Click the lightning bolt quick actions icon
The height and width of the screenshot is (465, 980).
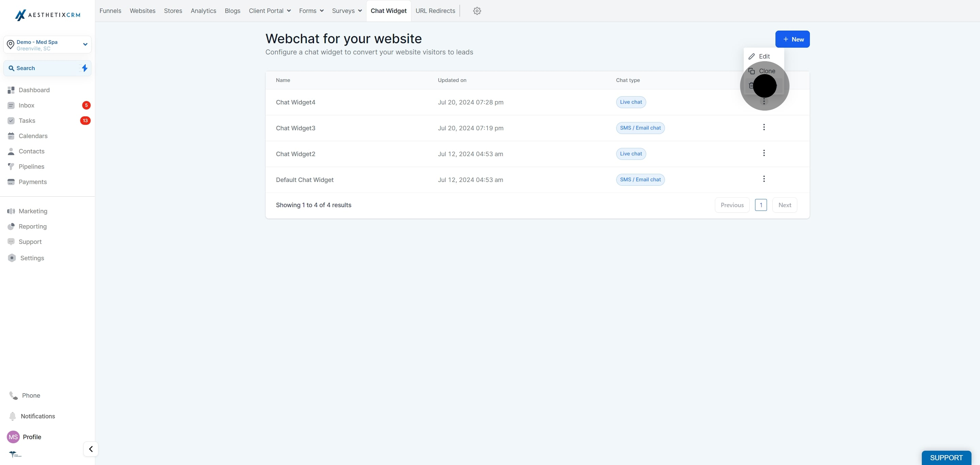(84, 68)
